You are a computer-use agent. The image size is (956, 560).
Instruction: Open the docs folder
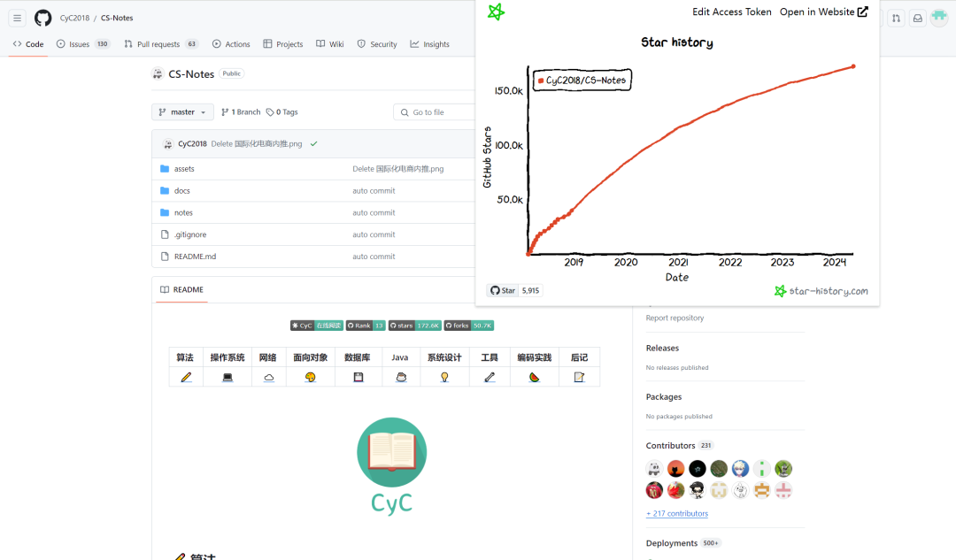point(181,191)
